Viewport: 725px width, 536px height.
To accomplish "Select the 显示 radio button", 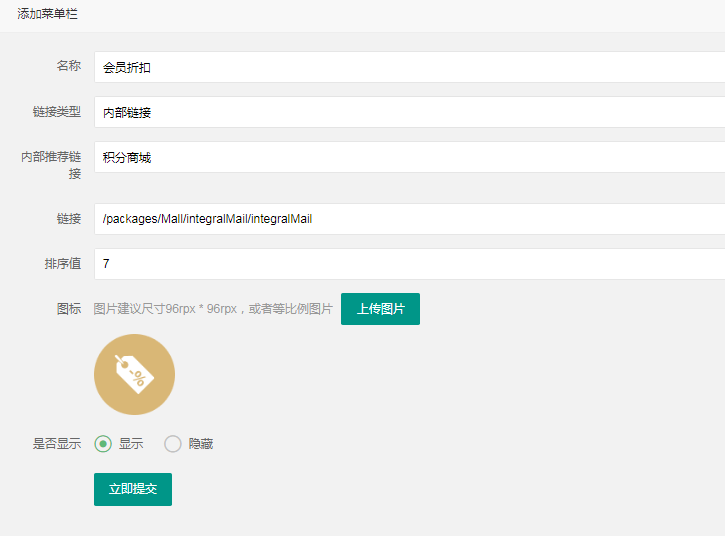I will [x=103, y=444].
